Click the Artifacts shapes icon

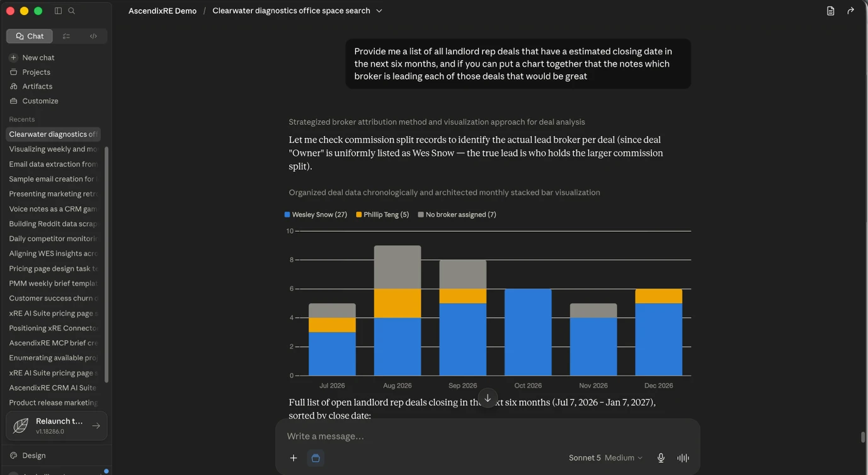pos(13,86)
